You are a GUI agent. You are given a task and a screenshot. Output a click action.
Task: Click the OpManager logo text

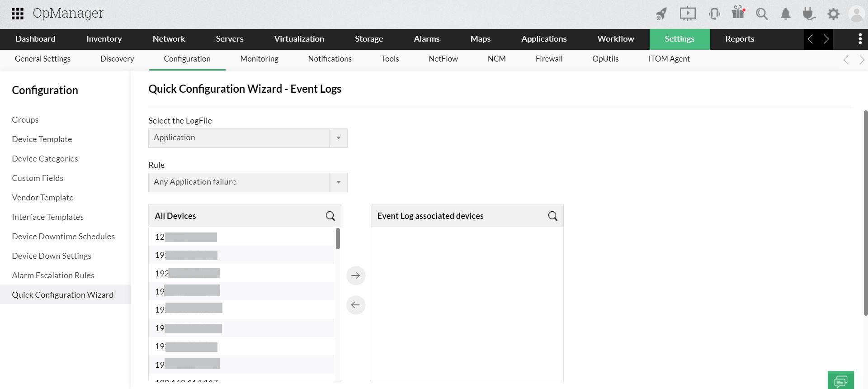pyautogui.click(x=68, y=14)
